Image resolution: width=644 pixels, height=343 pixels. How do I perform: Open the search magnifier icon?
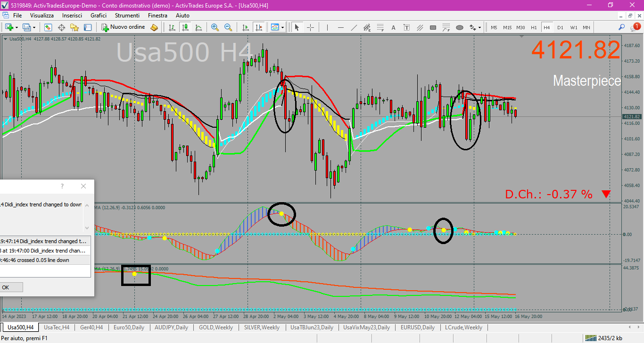622,27
